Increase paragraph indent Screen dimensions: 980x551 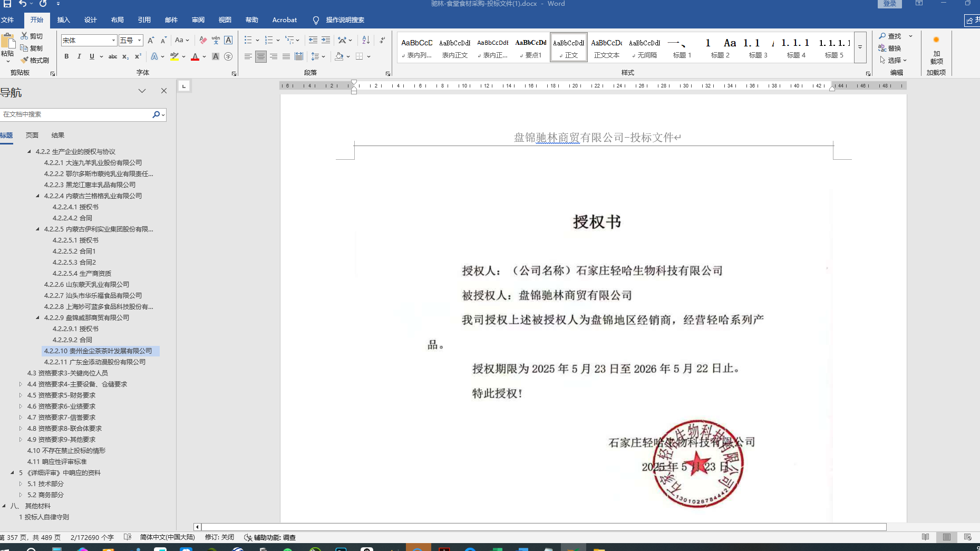click(326, 40)
